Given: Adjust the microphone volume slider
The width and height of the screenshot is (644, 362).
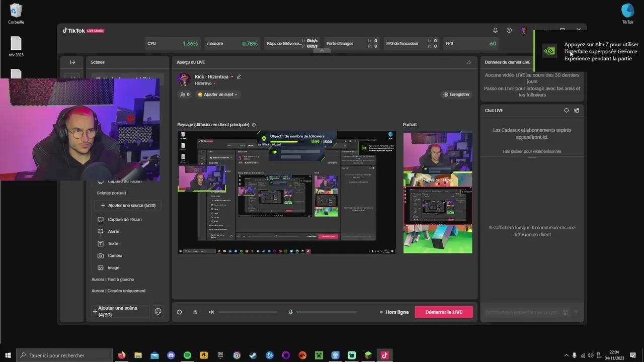Looking at the screenshot, I should [327, 312].
